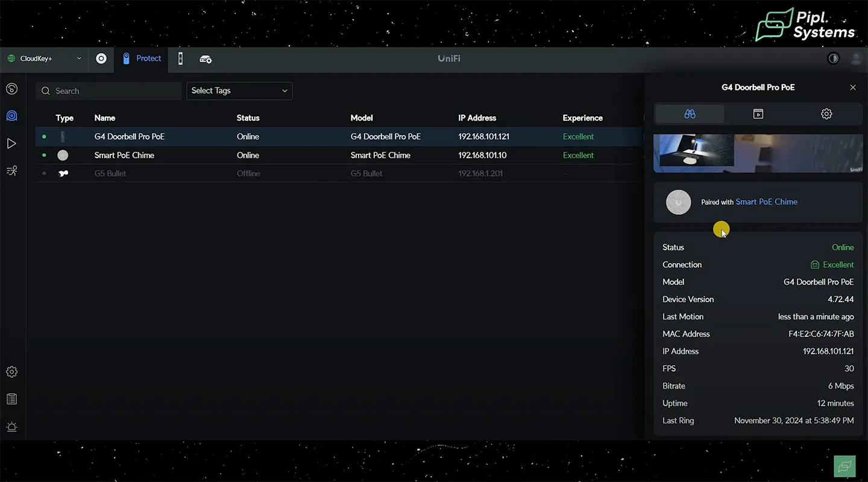Close the G4 Doorbell Pro PoE panel
The image size is (868, 482).
(x=853, y=87)
